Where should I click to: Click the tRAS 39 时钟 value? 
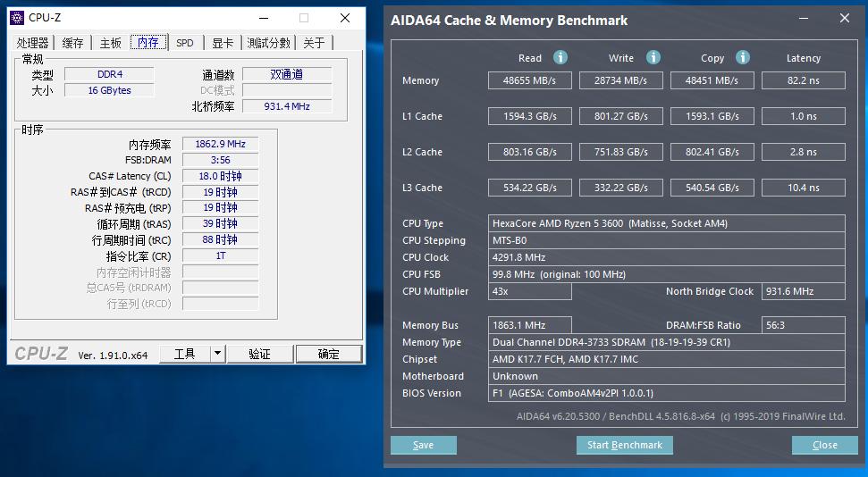click(220, 223)
